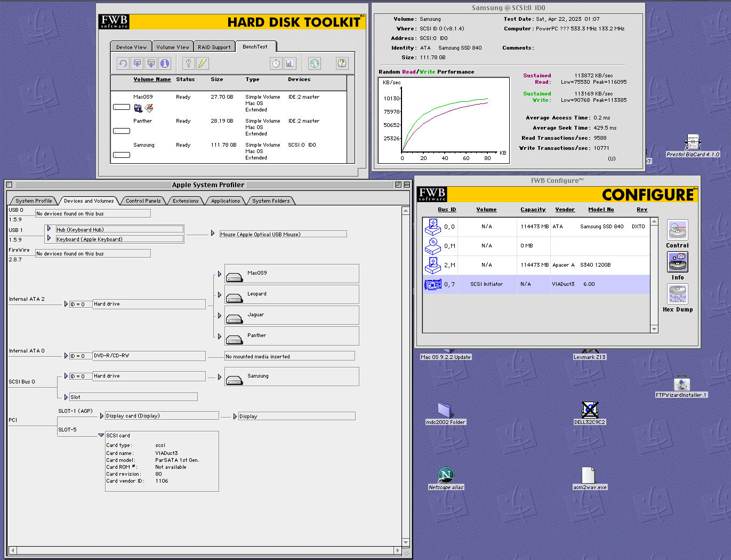Screen dimensions: 731x560
Task: Click the Model No column header
Action: pos(601,210)
